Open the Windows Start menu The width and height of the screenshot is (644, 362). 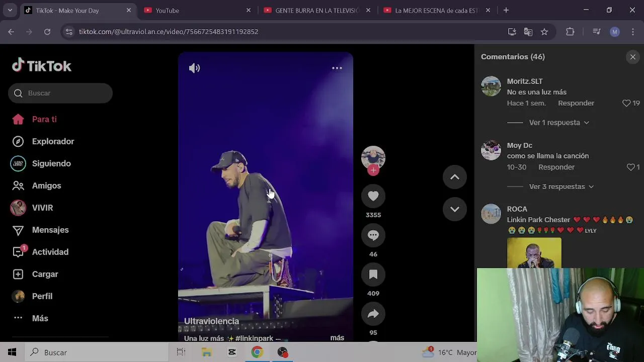click(x=12, y=352)
